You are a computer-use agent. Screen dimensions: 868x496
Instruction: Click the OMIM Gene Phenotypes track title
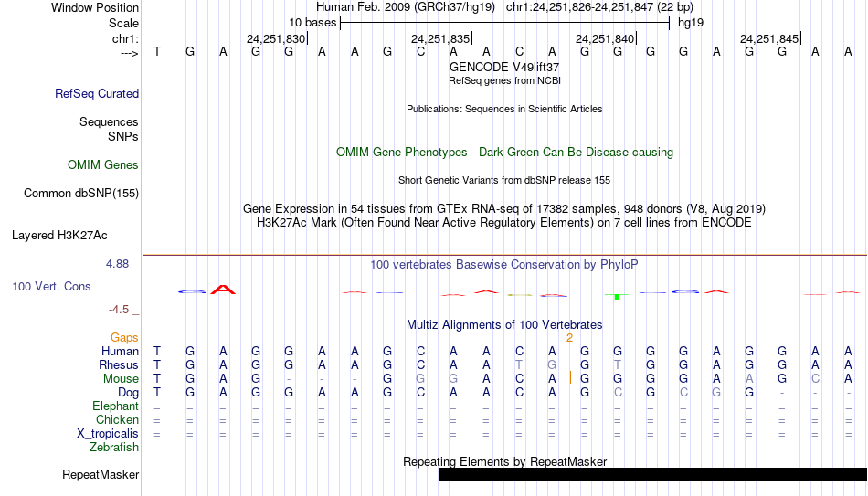pos(504,153)
